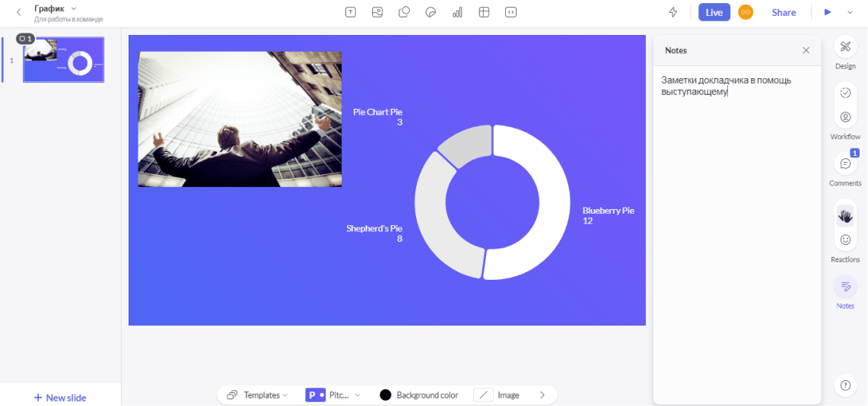Open the emoji Reactions icon
This screenshot has height=406, width=868.
point(845,239)
